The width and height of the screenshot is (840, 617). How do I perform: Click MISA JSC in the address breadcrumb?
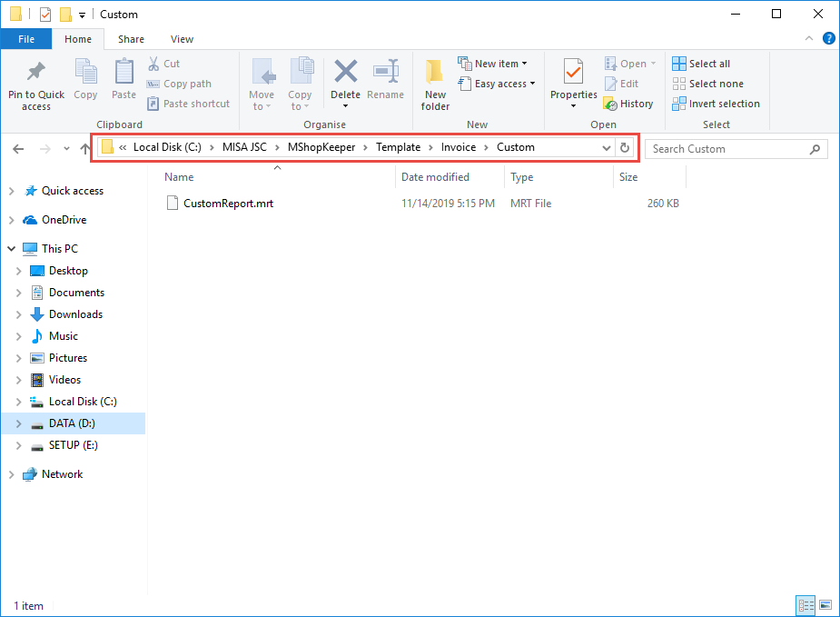coord(244,147)
